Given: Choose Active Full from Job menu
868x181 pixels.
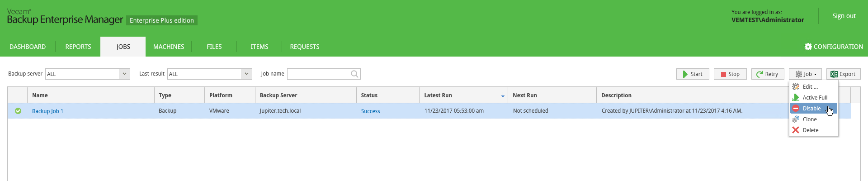Looking at the screenshot, I should [x=814, y=97].
